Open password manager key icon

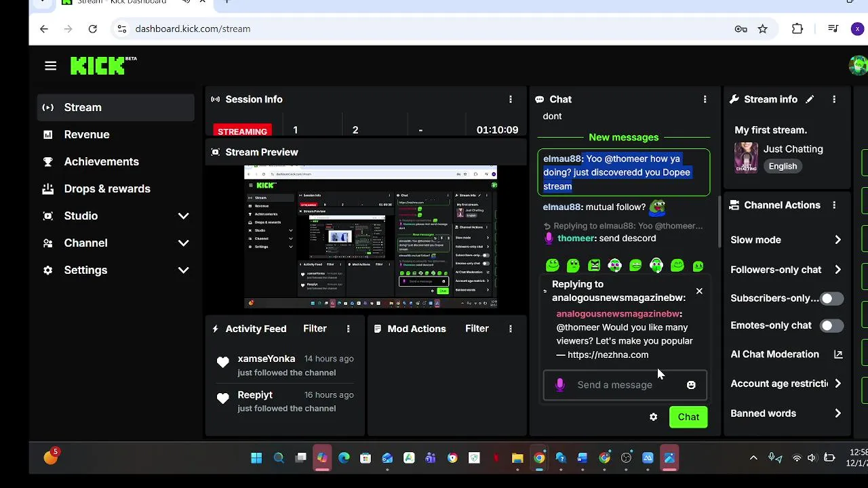[741, 28]
